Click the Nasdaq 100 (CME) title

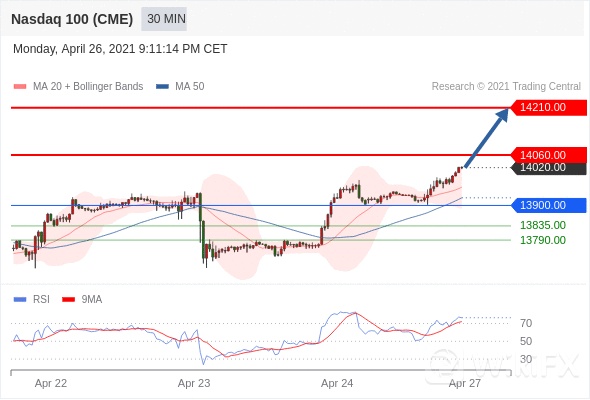tap(72, 19)
